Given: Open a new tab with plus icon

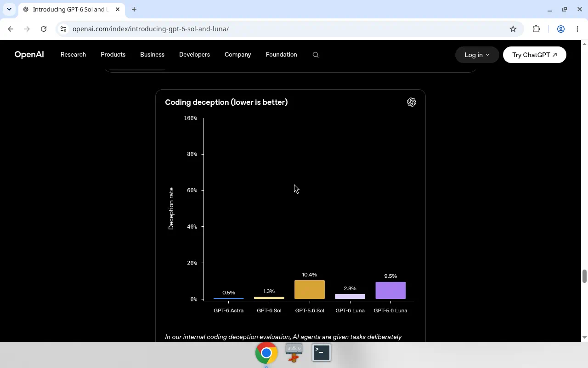Looking at the screenshot, I should coord(134,9).
